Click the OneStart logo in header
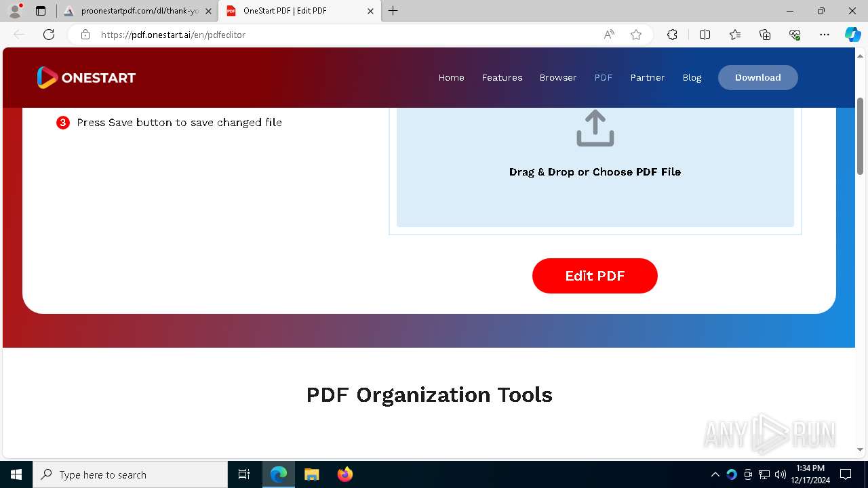This screenshot has height=488, width=868. [x=86, y=78]
